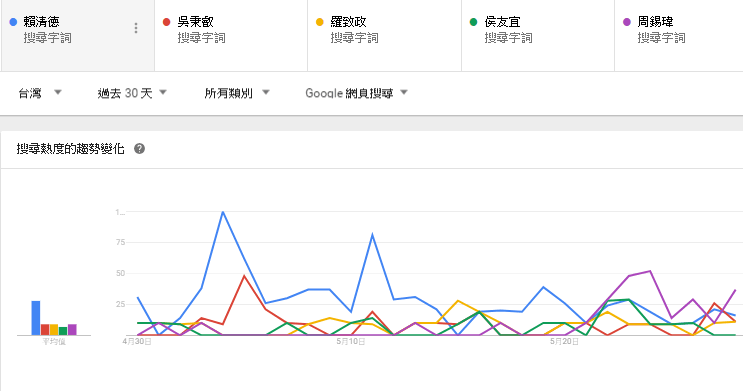The height and width of the screenshot is (391, 743).
Task: Click the yellow dot beside 羅致政
Action: (x=320, y=22)
